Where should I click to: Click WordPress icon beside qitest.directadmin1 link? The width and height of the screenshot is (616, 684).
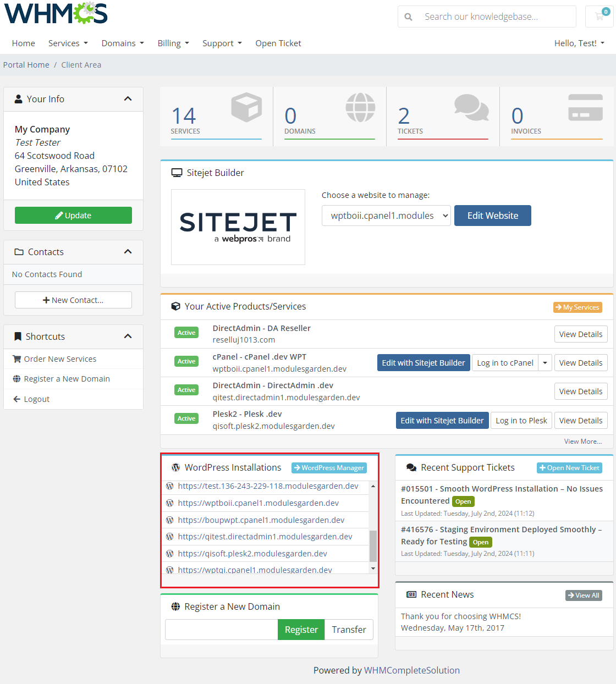point(170,537)
